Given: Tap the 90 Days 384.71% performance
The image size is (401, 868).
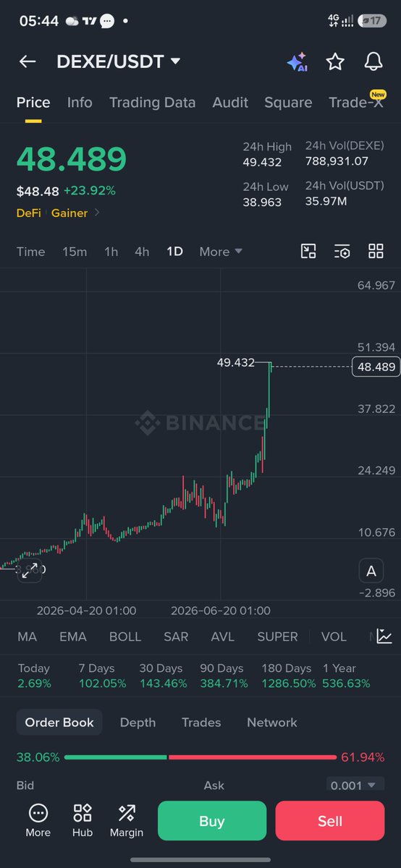Looking at the screenshot, I should point(224,676).
